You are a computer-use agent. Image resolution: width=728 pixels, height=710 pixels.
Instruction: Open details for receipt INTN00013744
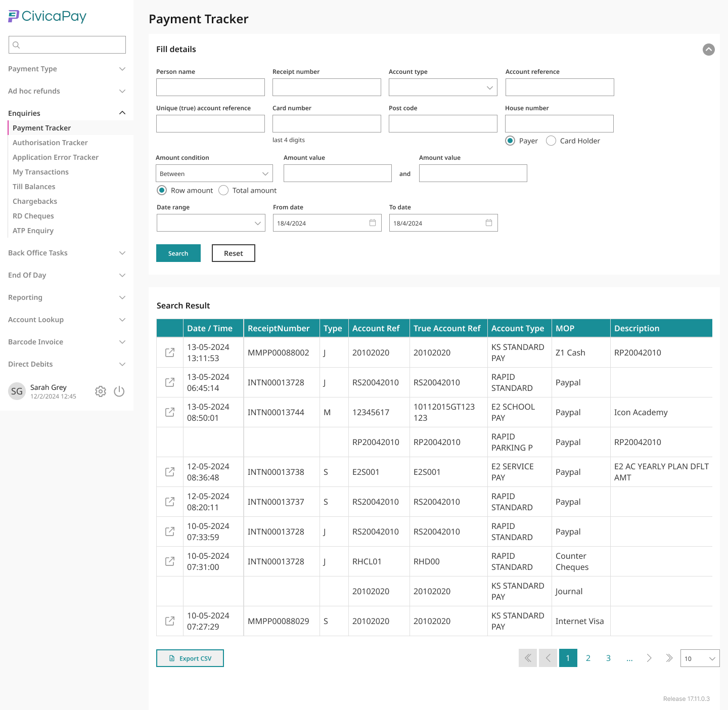pos(170,412)
